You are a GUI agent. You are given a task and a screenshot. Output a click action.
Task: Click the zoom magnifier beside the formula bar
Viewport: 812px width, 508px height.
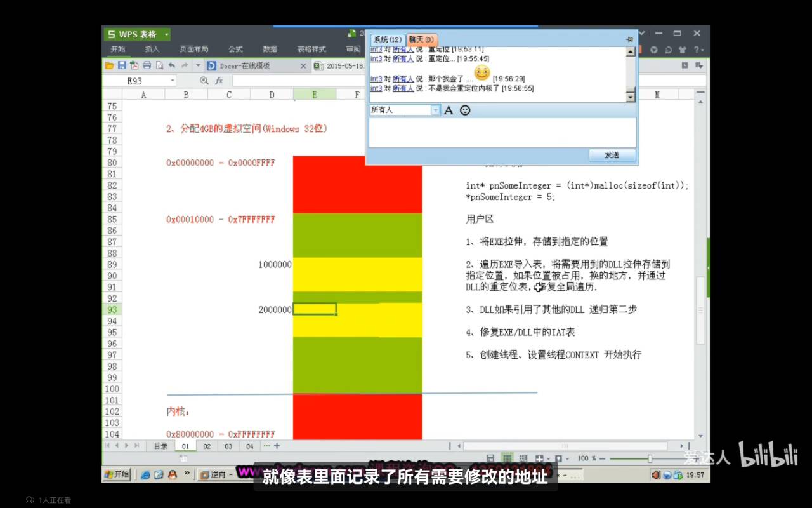(x=204, y=81)
